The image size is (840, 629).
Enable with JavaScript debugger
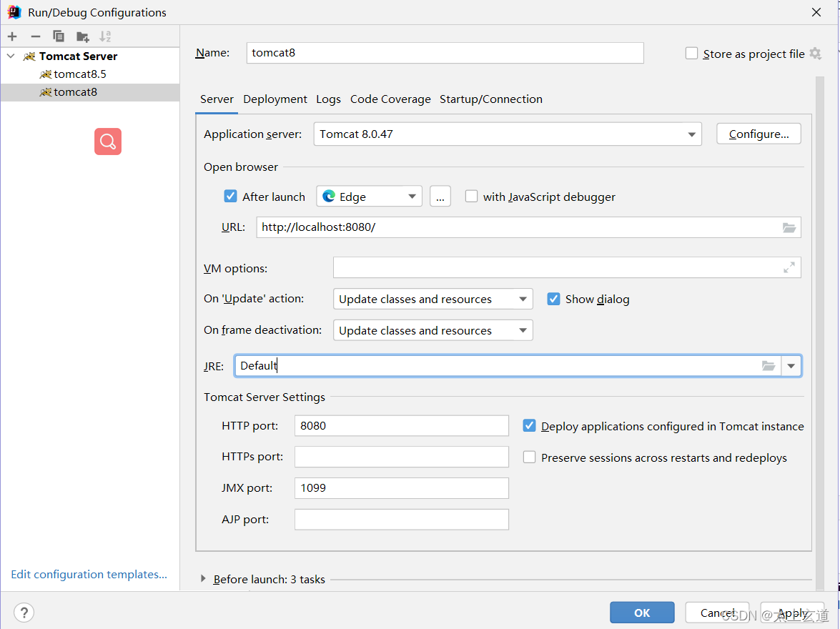coord(471,197)
